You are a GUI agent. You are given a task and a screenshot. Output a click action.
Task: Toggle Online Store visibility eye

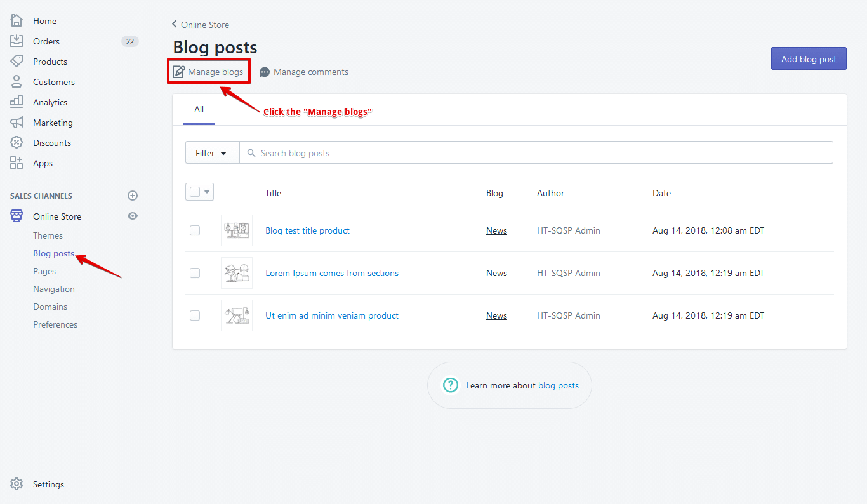pos(132,216)
